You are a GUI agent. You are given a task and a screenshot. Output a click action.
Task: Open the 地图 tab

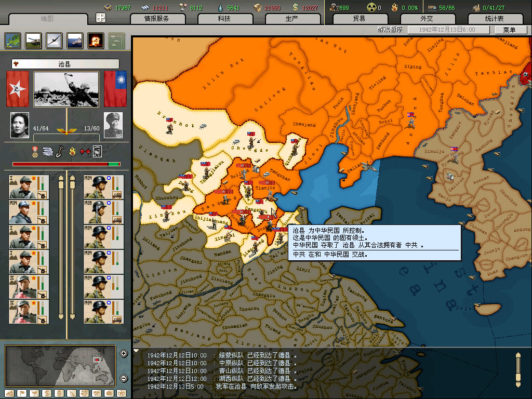point(47,19)
